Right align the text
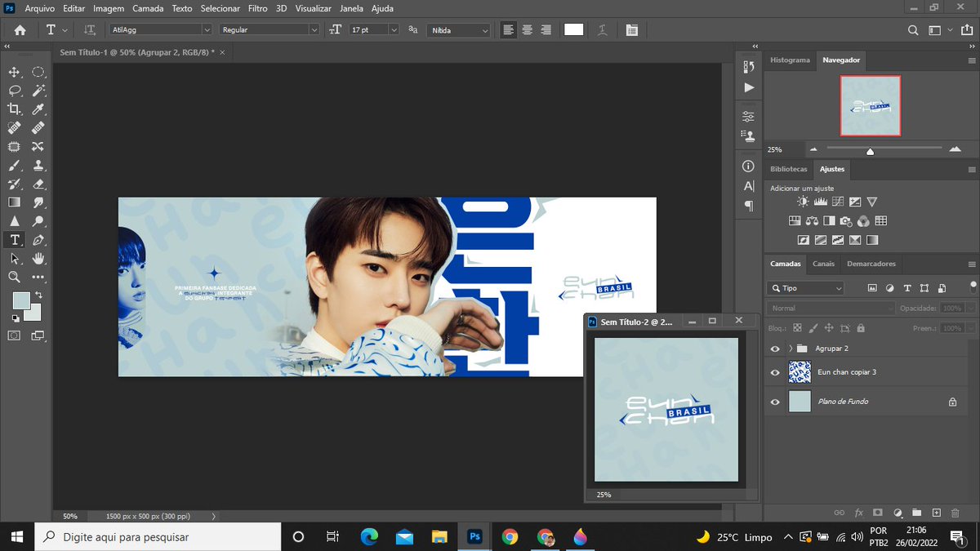The width and height of the screenshot is (980, 551). pyautogui.click(x=546, y=29)
